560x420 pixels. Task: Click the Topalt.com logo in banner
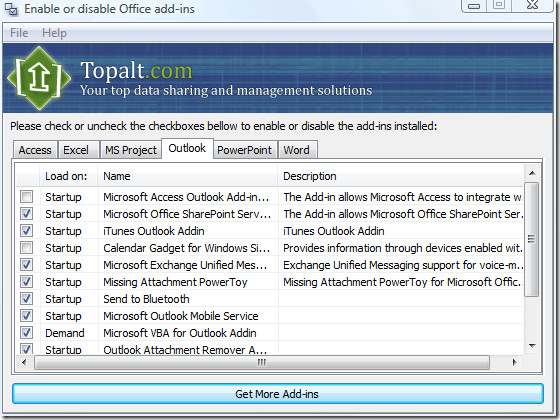[39, 78]
